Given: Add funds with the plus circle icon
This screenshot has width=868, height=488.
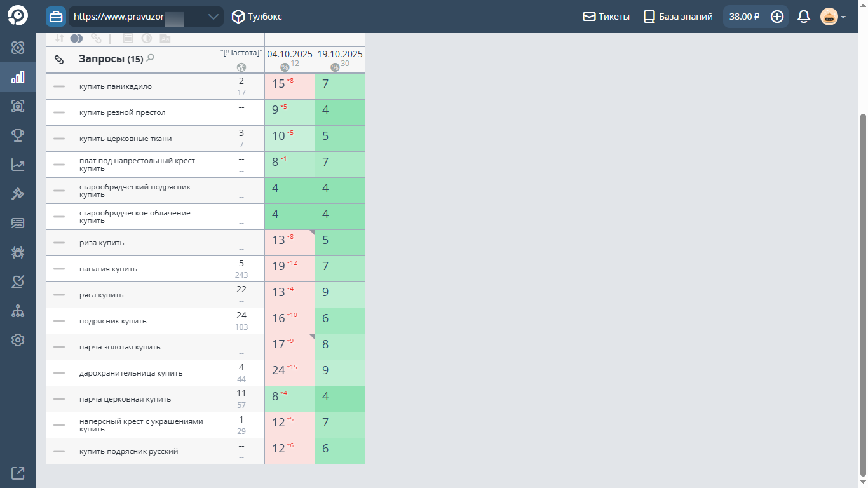Looking at the screenshot, I should 777,17.
